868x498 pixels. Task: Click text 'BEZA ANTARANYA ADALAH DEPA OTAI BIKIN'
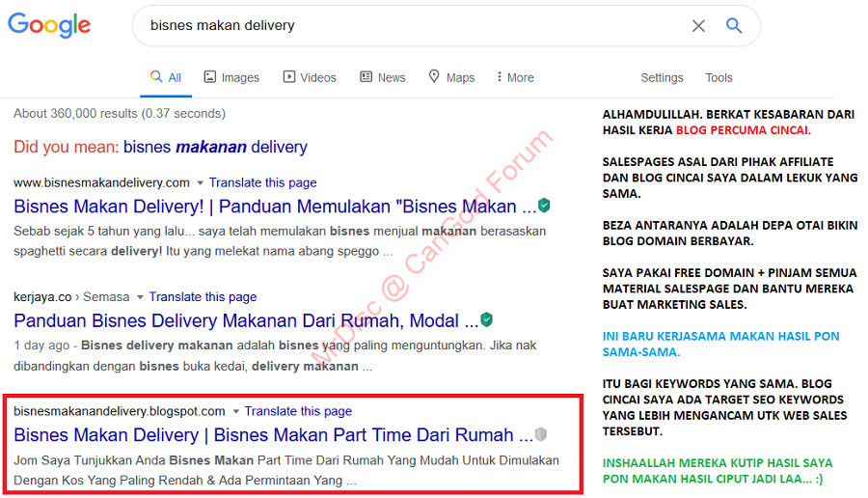[730, 226]
